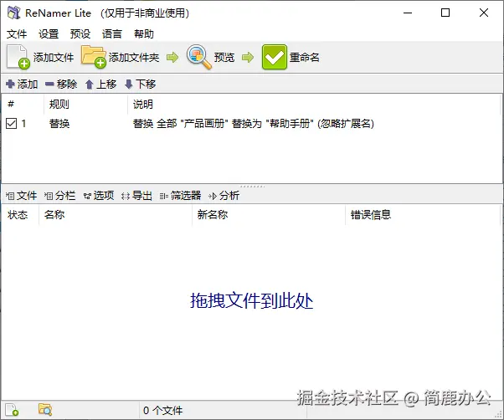The height and width of the screenshot is (420, 504).
Task: Open the 文件 dropdown in files toolbar
Action: click(21, 196)
